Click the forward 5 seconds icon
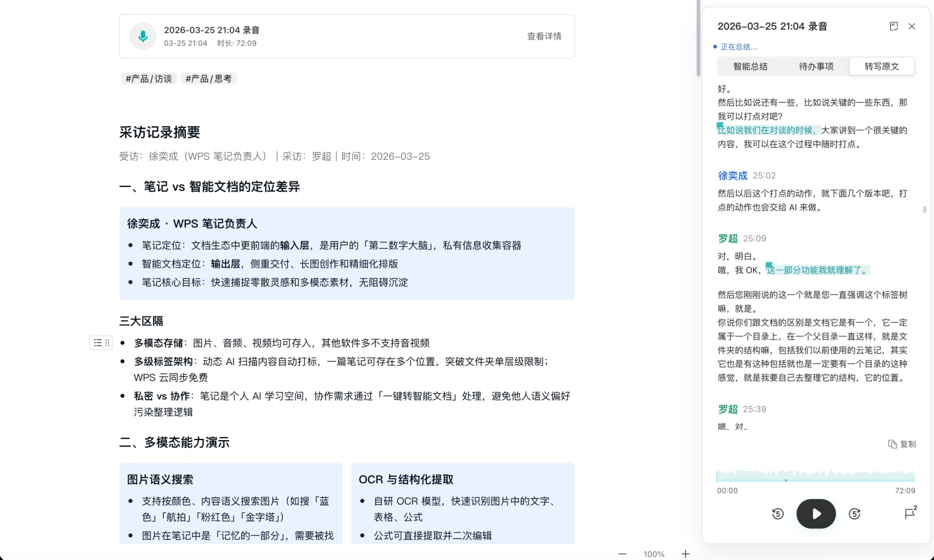Screen dimensions: 934x560 pyautogui.click(x=854, y=514)
